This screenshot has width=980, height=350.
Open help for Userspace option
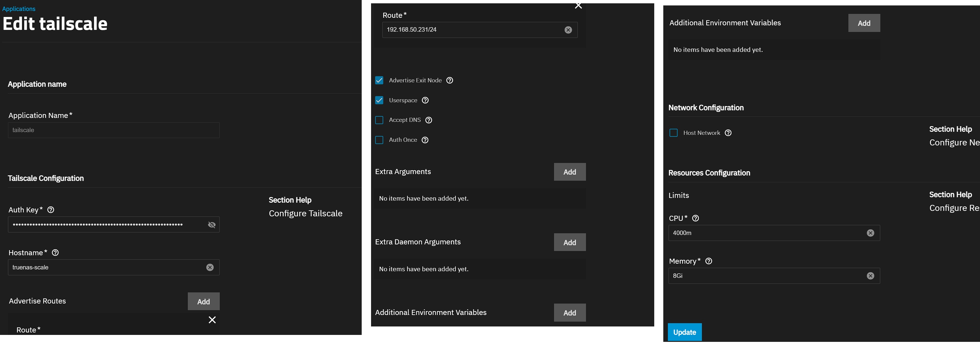[x=425, y=100]
